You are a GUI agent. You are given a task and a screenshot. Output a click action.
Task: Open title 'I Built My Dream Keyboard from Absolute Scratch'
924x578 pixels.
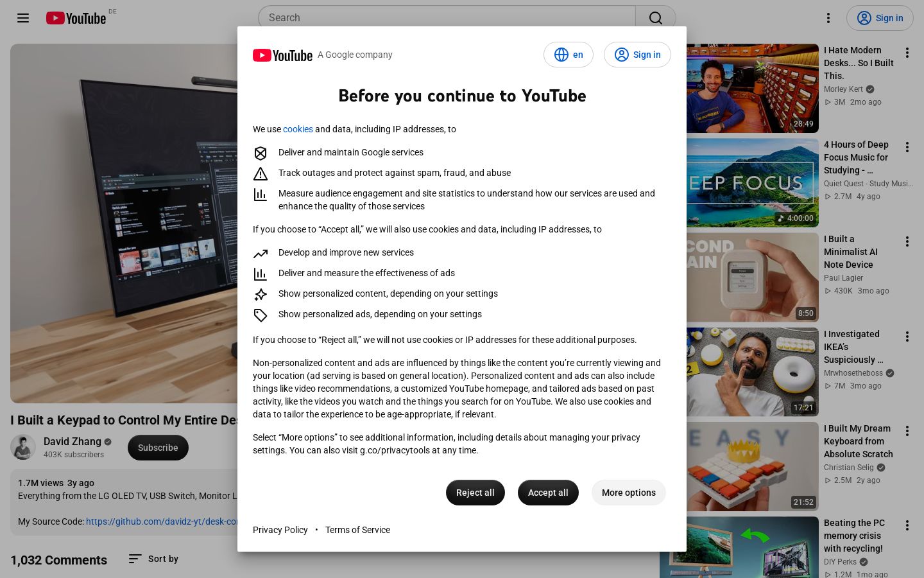tap(859, 441)
